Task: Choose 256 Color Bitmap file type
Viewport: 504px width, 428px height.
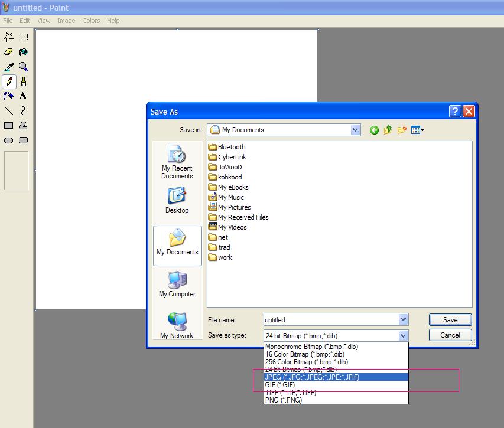Action: 336,362
